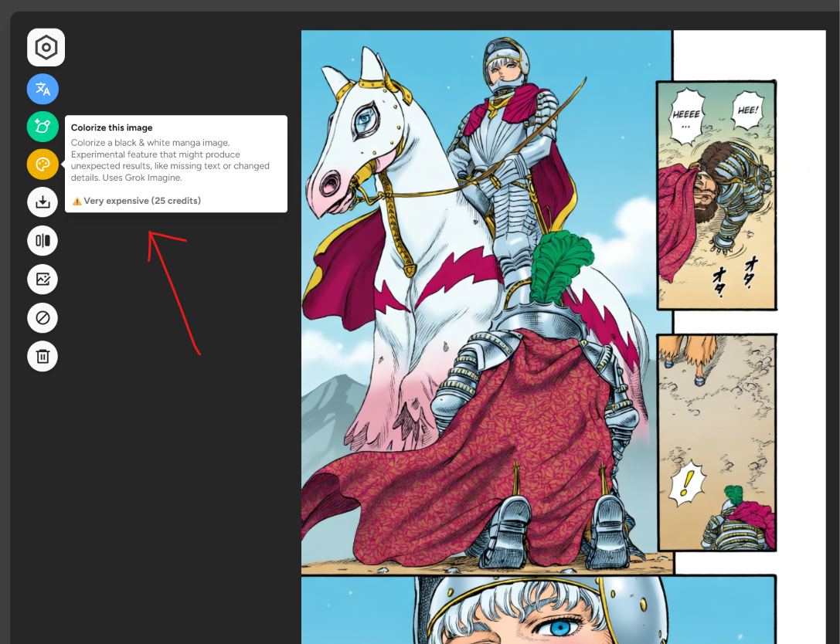
Task: Click the trash Delete icon
Action: click(x=43, y=356)
